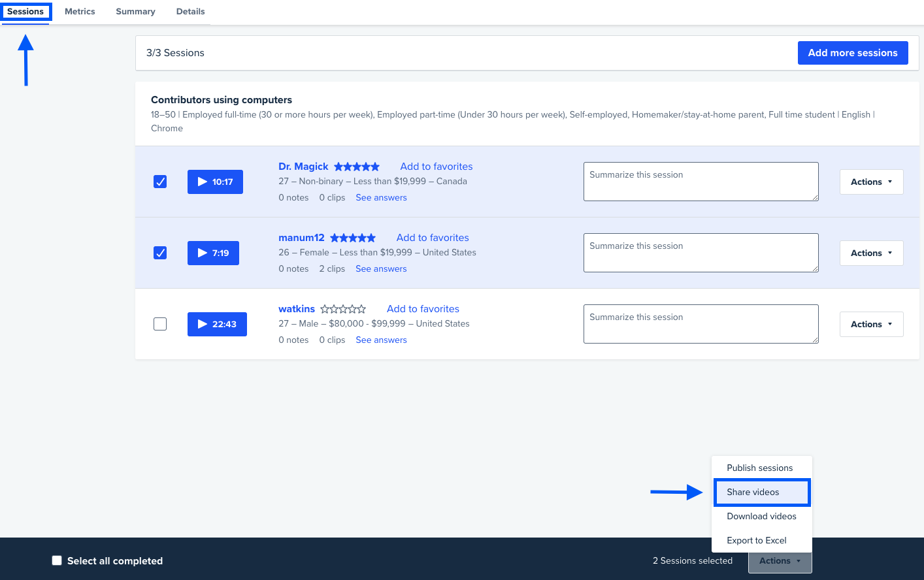Click '0 notes' in the Dr. Magick row
This screenshot has width=924, height=580.
293,198
